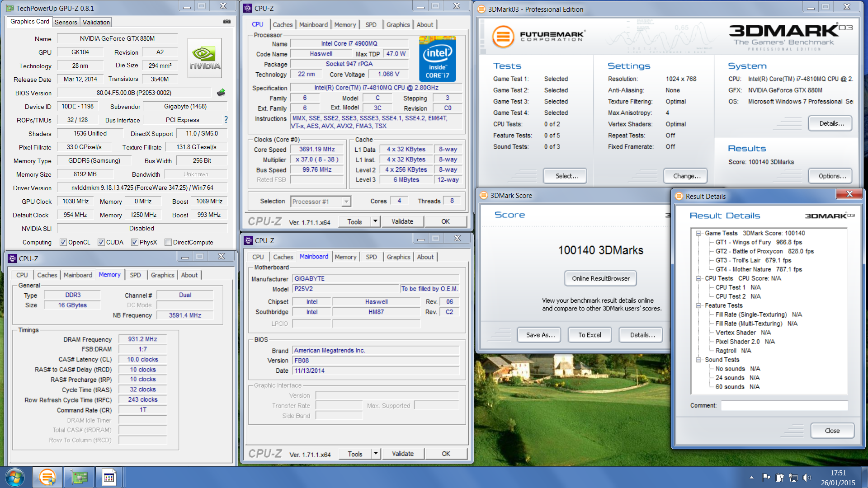Open Caches tab in top CPU-Z window
This screenshot has height=488, width=868.
283,25
